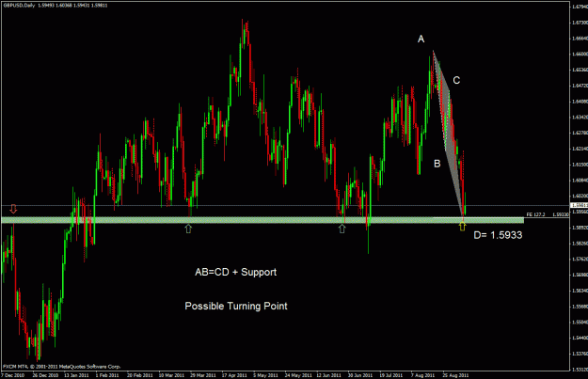Select the gray AB=CD triangle shape

(448, 132)
